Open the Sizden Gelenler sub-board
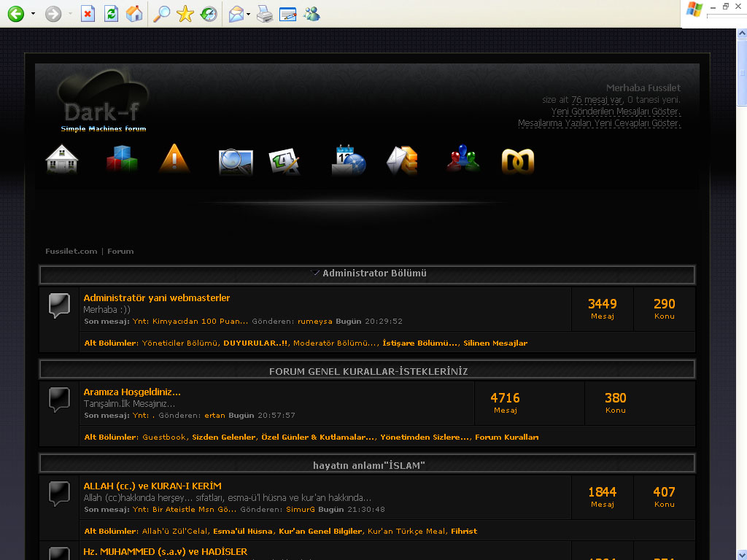The height and width of the screenshot is (560, 747). click(x=223, y=437)
